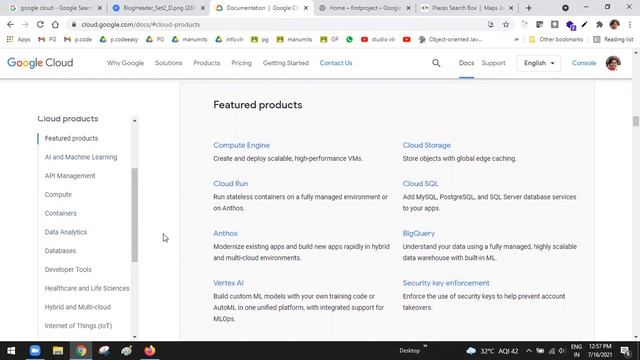640x360 pixels.
Task: Open the Compute Engine documentation
Action: [241, 145]
